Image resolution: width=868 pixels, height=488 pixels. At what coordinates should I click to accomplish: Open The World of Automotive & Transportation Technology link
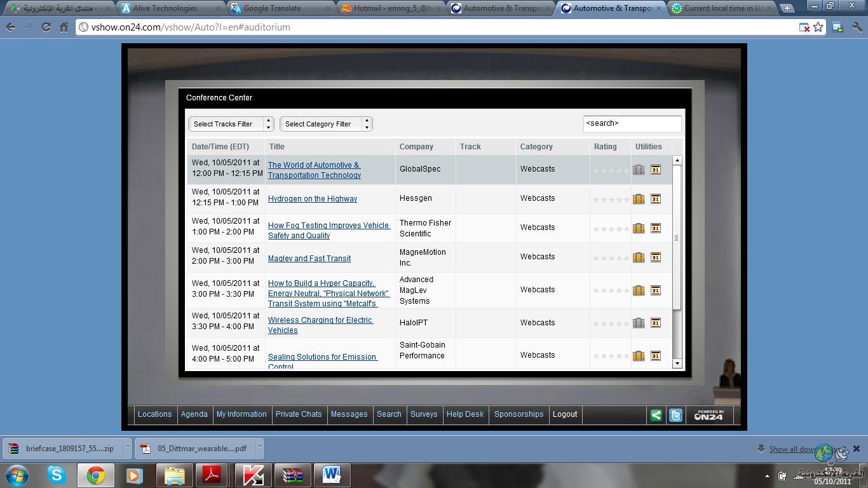pos(315,170)
